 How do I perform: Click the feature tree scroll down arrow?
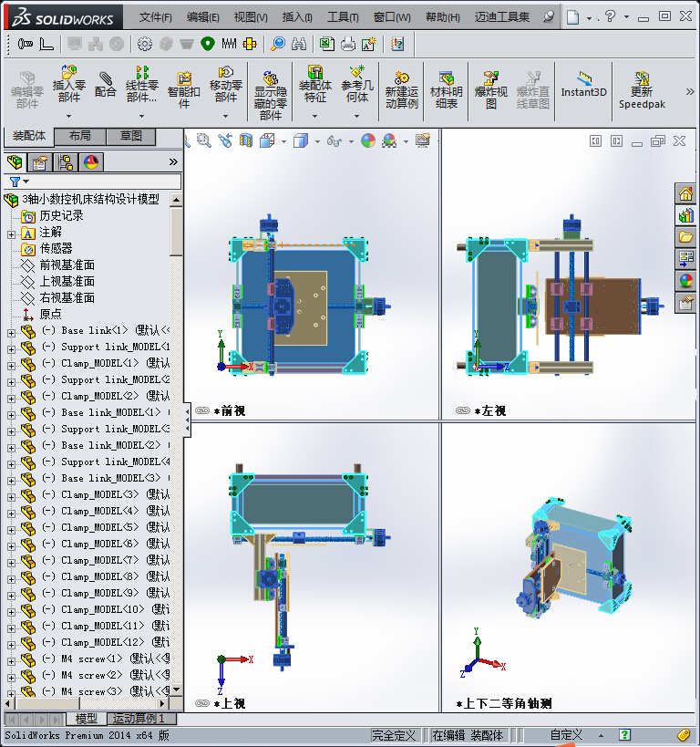176,690
